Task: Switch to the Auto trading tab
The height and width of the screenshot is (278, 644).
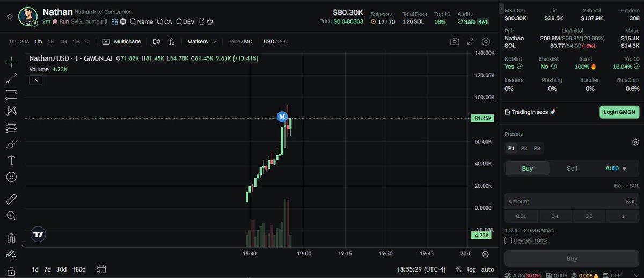Action: (616, 168)
